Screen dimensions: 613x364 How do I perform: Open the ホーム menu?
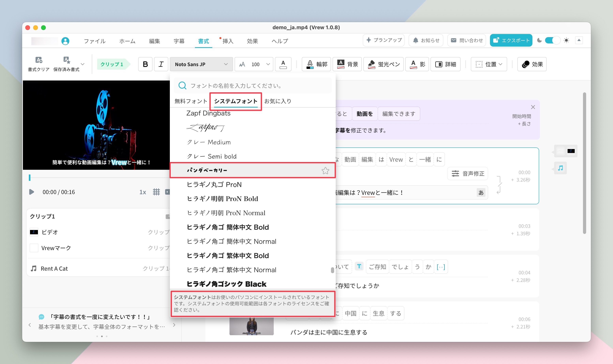[127, 41]
